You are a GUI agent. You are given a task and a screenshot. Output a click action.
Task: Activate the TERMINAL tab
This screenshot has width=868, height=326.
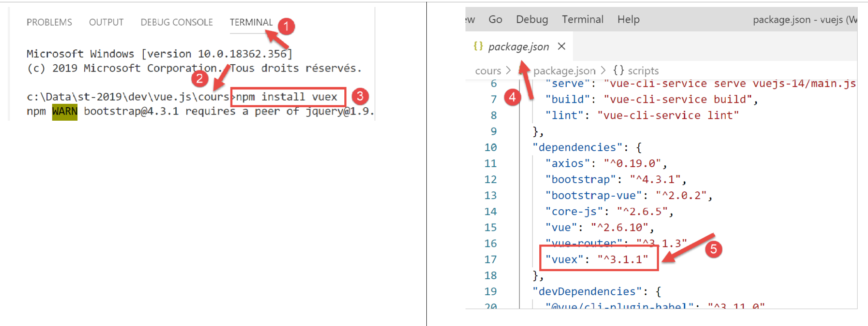coord(251,22)
